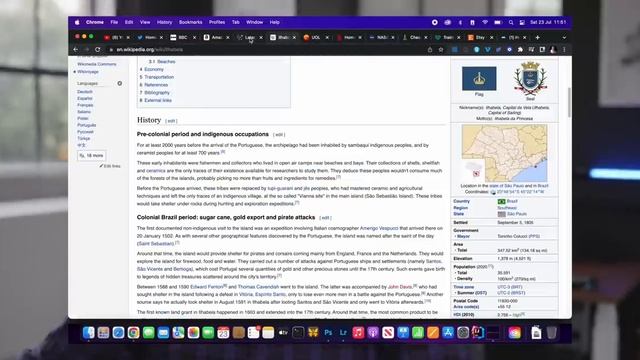The height and width of the screenshot is (360, 640).
Task: Follow the Edward Fenton link
Action: click(x=207, y=287)
